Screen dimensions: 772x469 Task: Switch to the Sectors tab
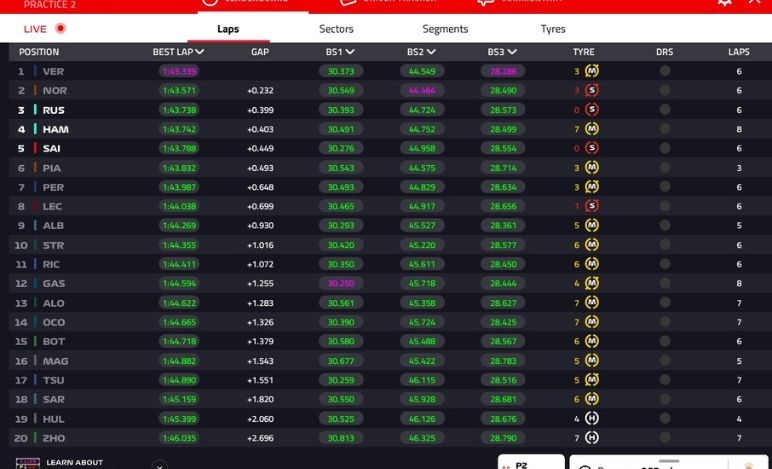(336, 29)
